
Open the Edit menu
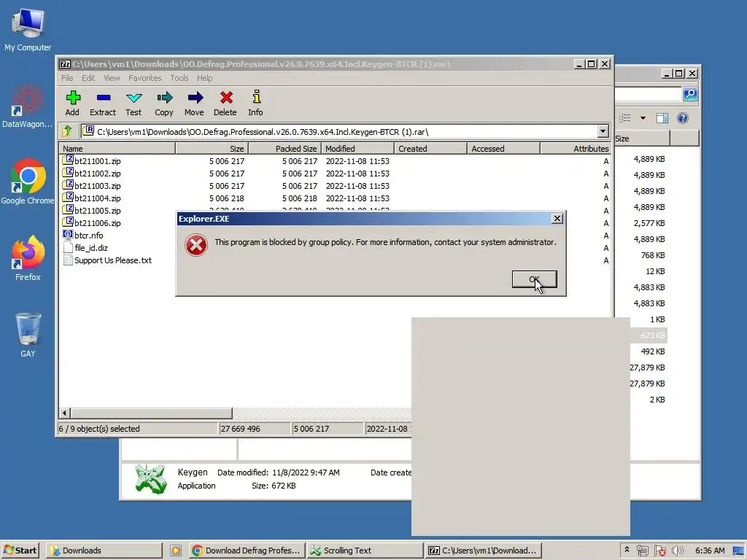tap(88, 78)
